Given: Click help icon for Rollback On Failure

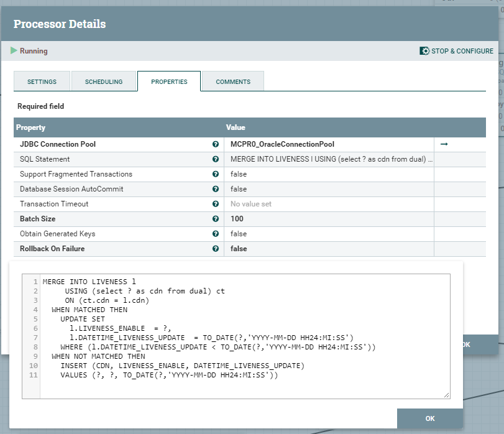Looking at the screenshot, I should tap(216, 249).
